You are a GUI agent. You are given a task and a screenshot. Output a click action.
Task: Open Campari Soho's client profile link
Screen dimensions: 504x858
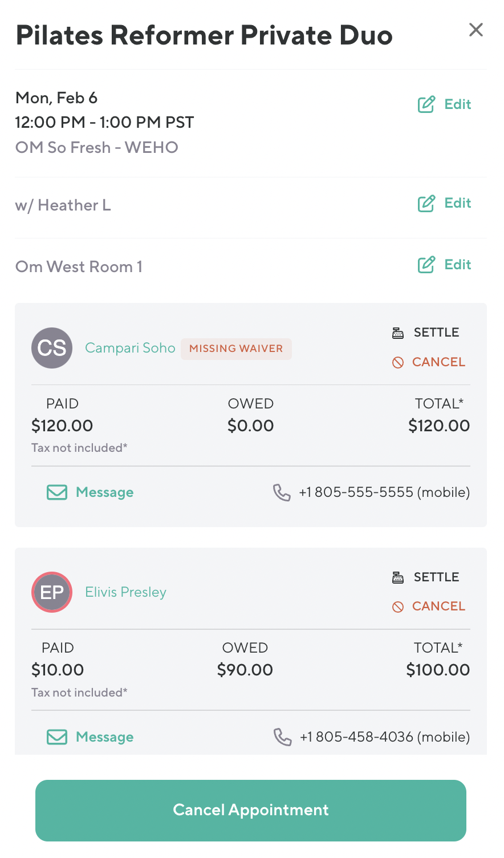(130, 348)
